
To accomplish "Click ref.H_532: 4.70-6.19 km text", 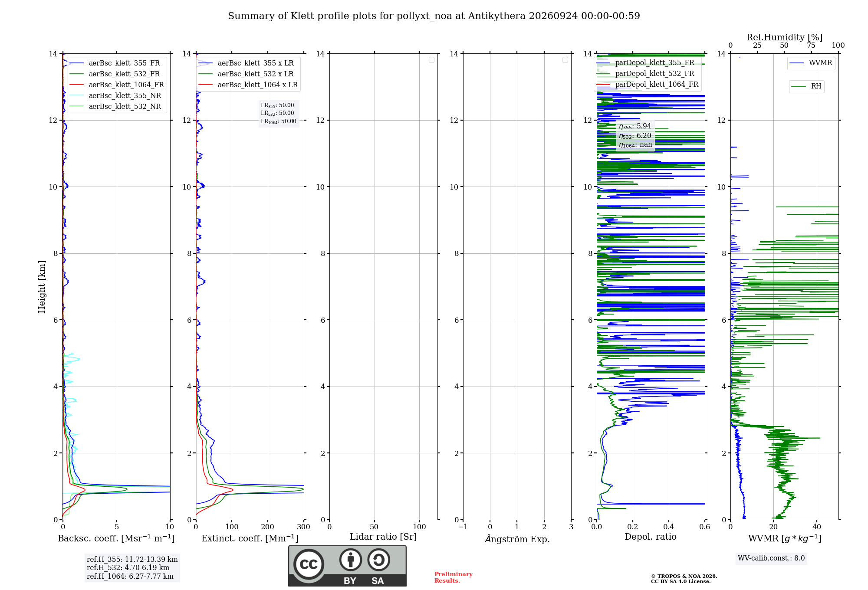I will pyautogui.click(x=128, y=568).
